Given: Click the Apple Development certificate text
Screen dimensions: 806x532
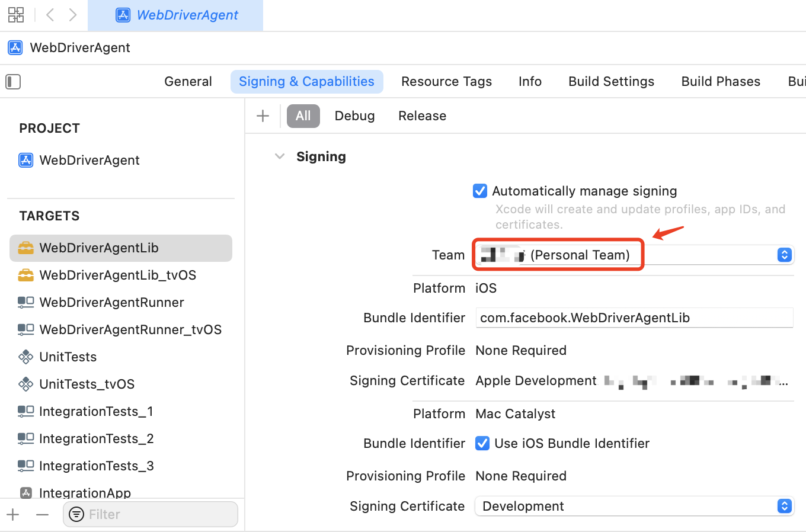Looking at the screenshot, I should [x=536, y=380].
